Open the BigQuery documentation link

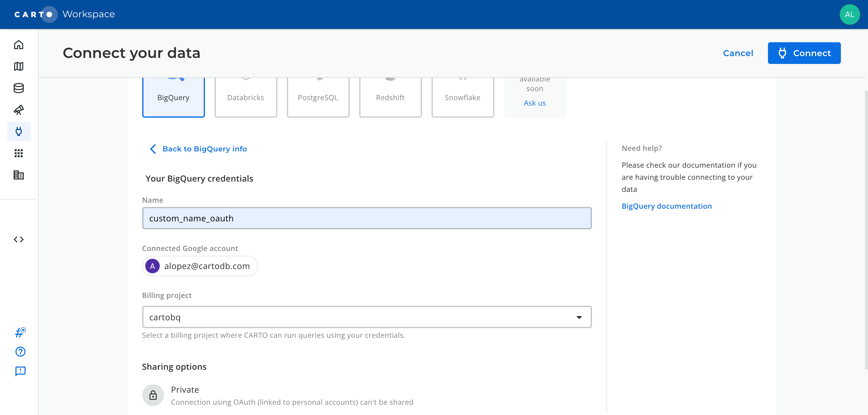666,206
